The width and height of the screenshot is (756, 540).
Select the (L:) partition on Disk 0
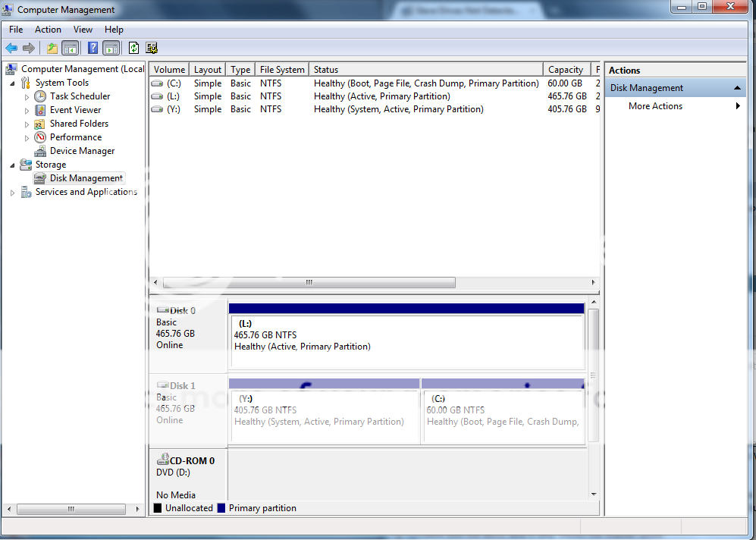(406, 341)
